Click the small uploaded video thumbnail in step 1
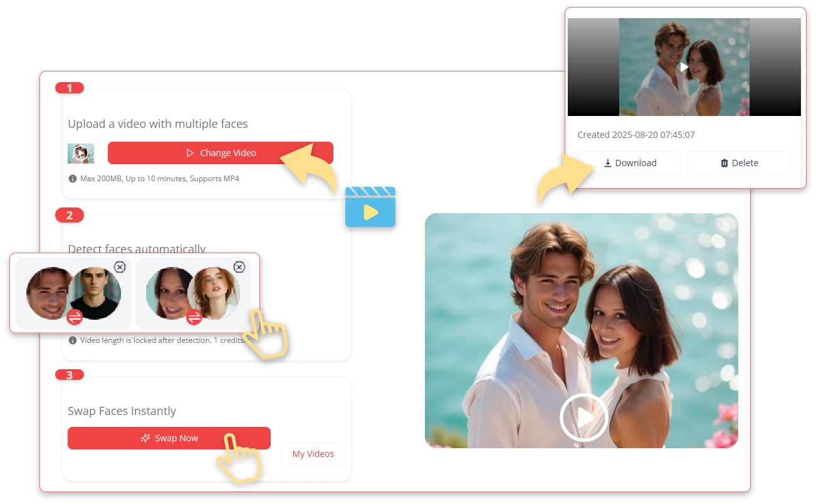816x504 pixels. click(x=81, y=153)
